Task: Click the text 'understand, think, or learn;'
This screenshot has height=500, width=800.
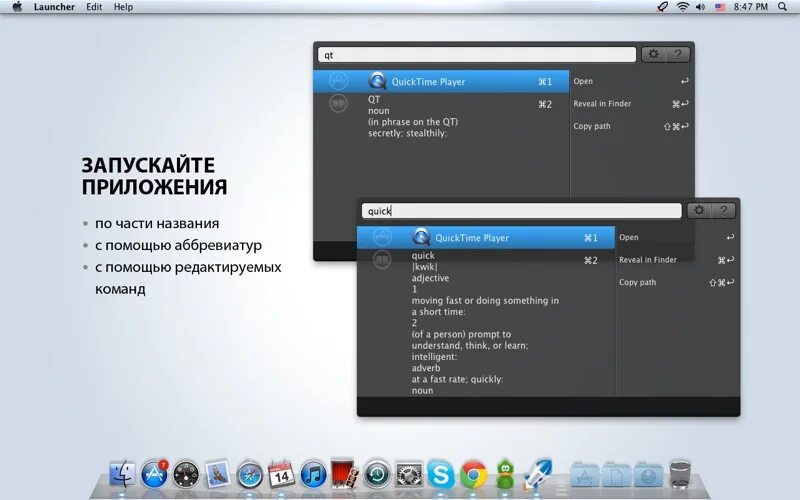Action: (470, 345)
